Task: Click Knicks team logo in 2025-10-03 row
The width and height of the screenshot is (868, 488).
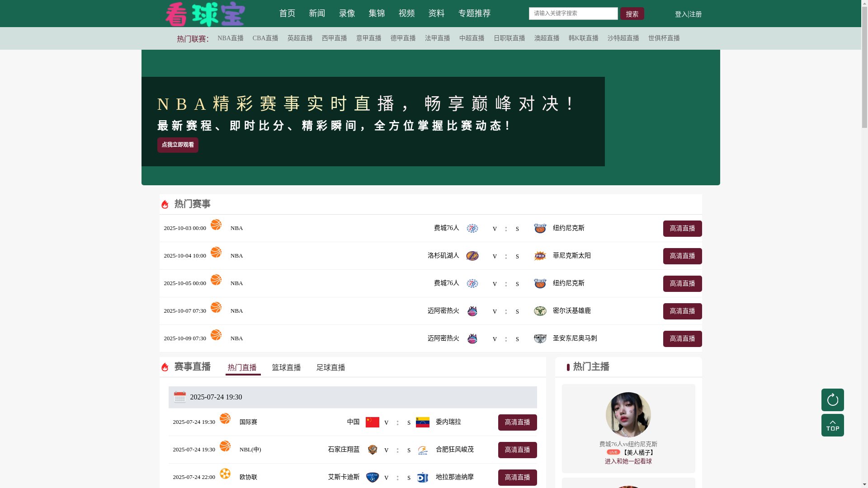Action: click(540, 229)
